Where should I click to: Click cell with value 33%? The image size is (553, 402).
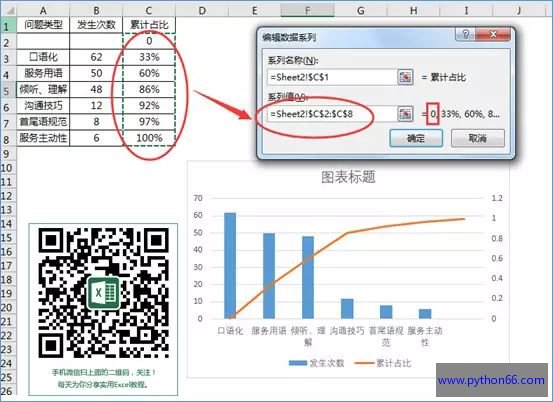click(x=149, y=57)
